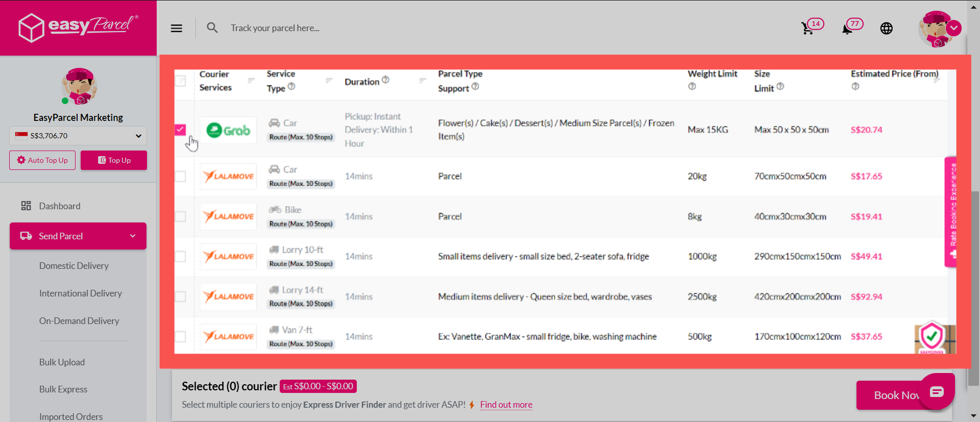
Task: Open the Estimated Price column filter icon
Action: [x=937, y=81]
